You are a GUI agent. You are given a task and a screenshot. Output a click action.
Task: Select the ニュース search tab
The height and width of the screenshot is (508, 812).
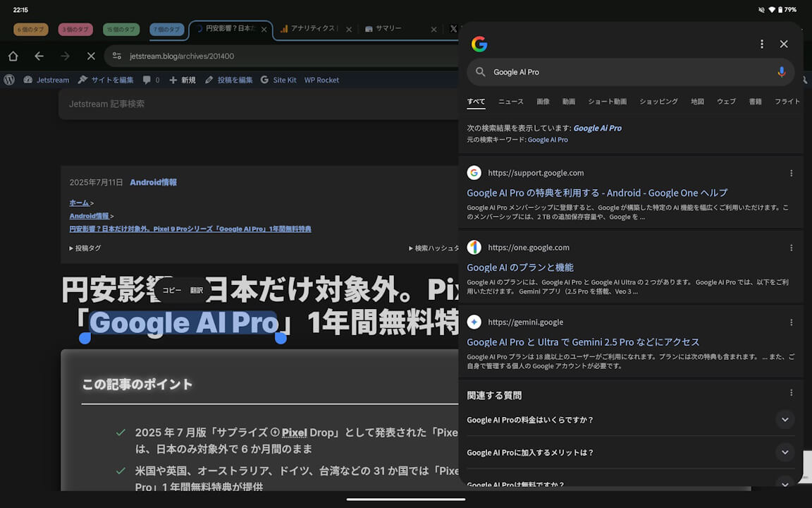click(x=511, y=102)
